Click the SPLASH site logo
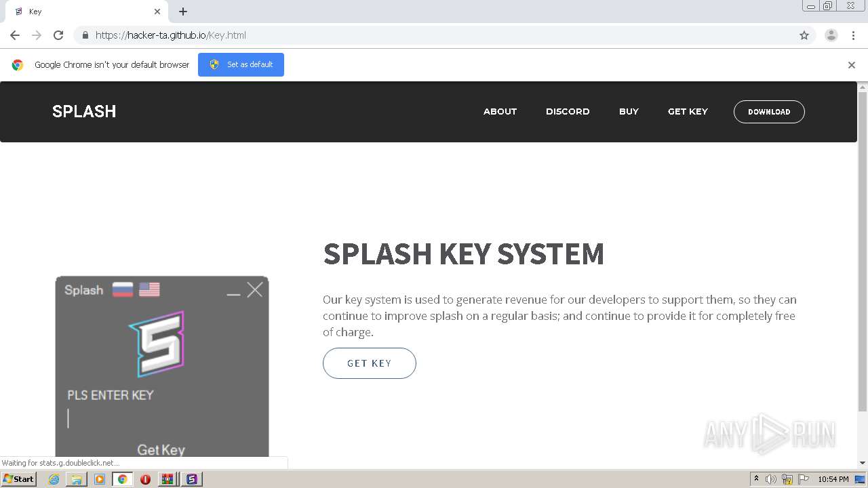 click(84, 111)
